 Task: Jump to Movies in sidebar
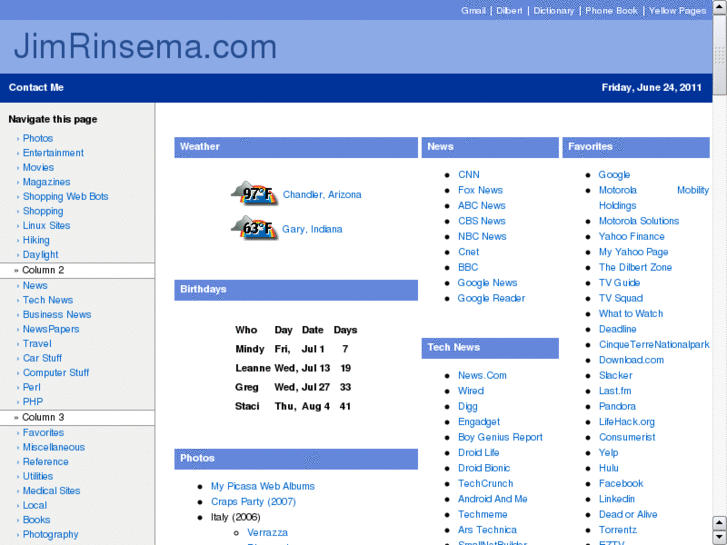click(x=38, y=167)
